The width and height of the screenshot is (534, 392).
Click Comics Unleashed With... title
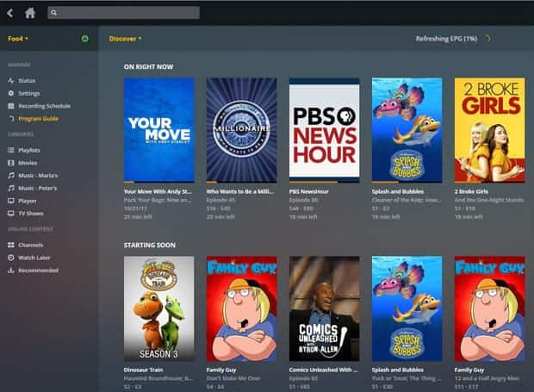324,370
